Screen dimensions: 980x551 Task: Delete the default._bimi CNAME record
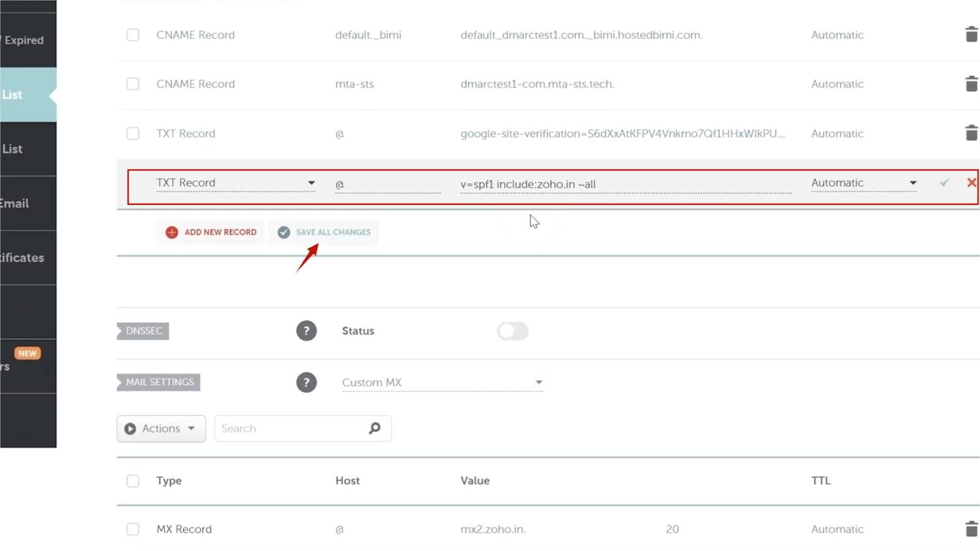click(971, 34)
